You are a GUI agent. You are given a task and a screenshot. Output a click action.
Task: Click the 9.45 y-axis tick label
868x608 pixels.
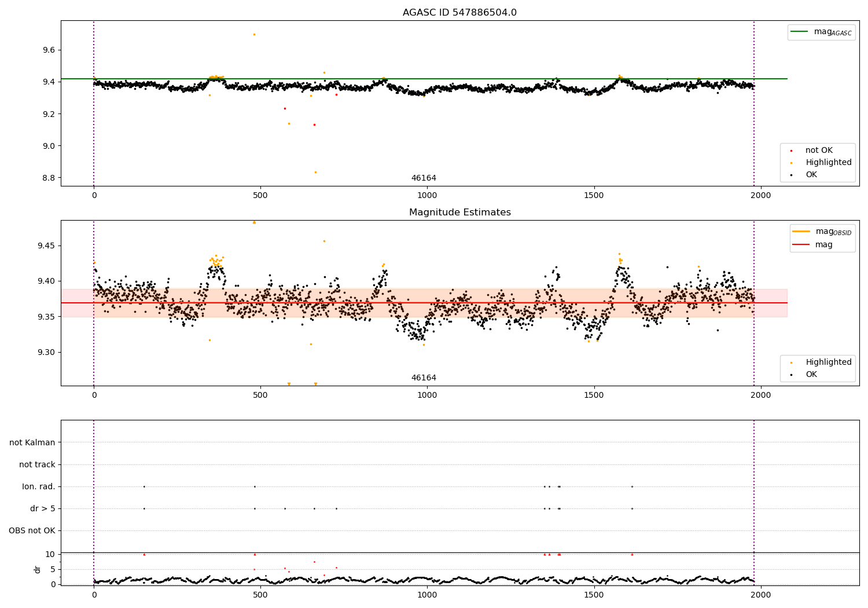click(46, 246)
